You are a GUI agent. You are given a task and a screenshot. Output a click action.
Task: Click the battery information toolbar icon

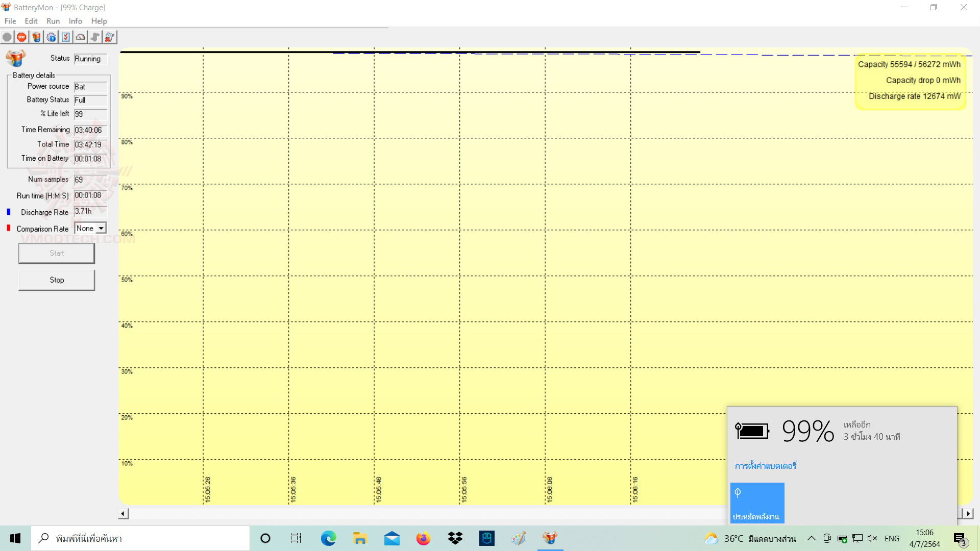click(x=36, y=37)
